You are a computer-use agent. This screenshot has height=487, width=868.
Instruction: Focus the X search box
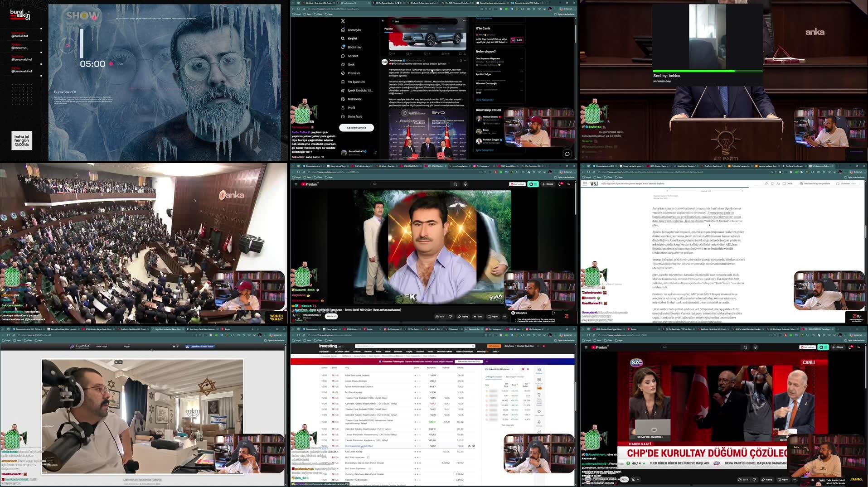(424, 21)
